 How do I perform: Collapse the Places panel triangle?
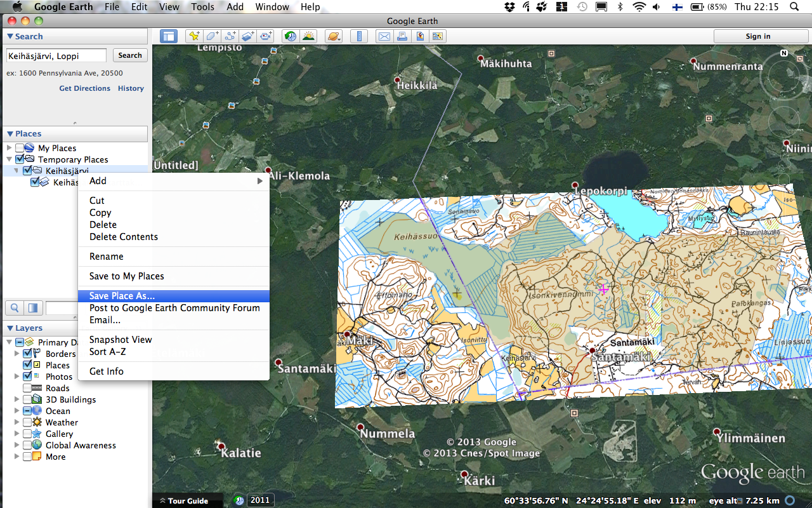(x=10, y=134)
